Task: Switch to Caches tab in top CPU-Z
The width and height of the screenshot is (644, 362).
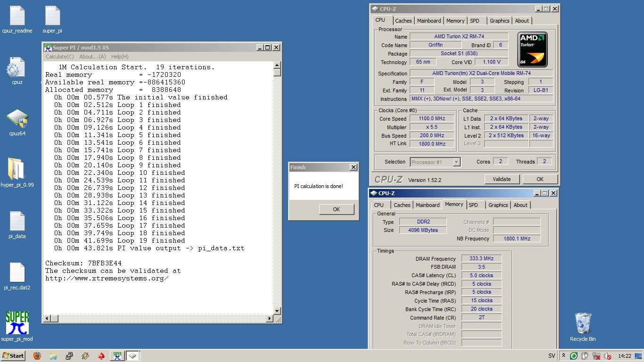Action: (403, 21)
